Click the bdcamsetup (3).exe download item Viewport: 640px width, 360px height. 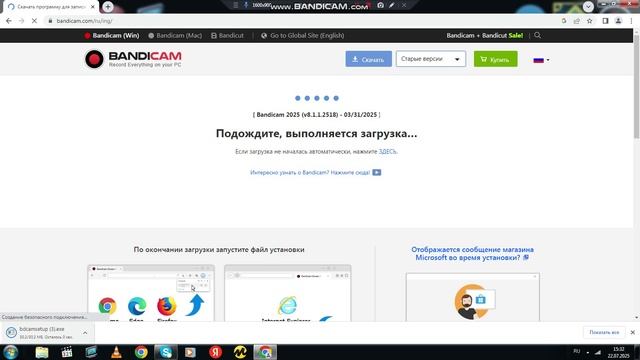[42, 333]
